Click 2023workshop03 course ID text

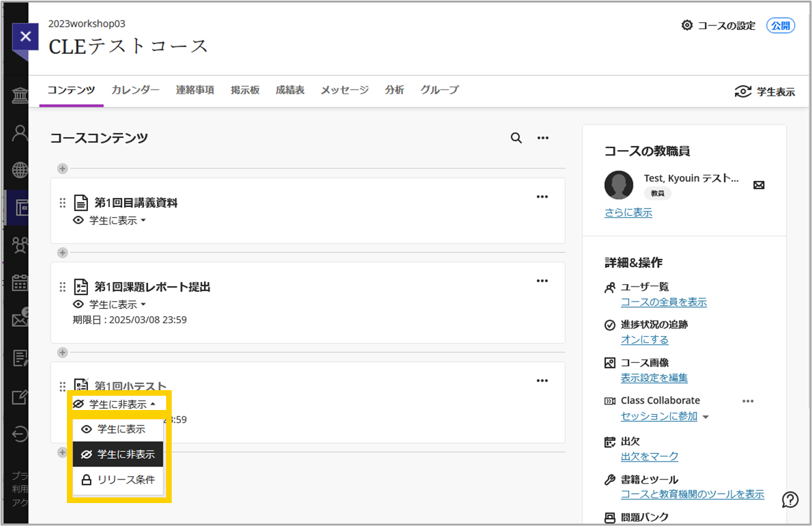point(87,24)
